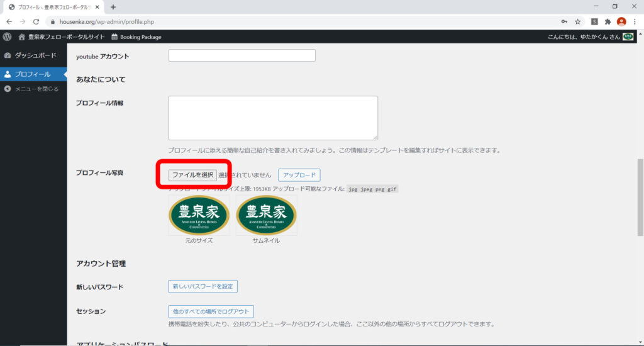This screenshot has height=346, width=644.
Task: Click the Chrome profile avatar icon
Action: click(621, 21)
